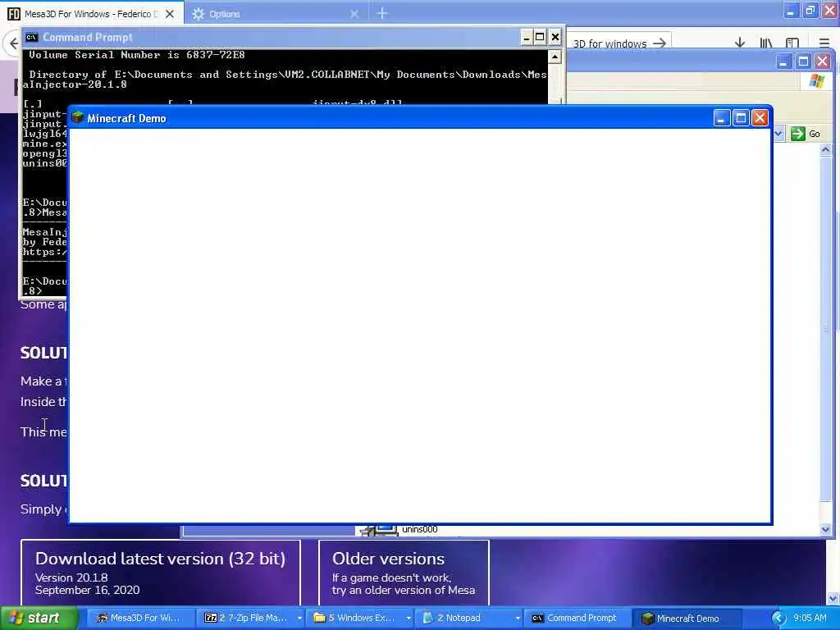Screen dimensions: 840x630
Task: Click the 9:05 AM taskbar clock
Action: 810,619
